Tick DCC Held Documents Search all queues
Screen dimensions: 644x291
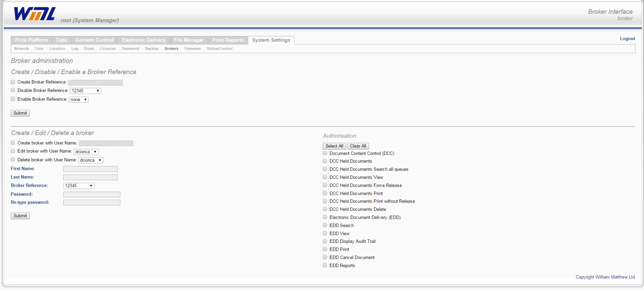pyautogui.click(x=325, y=169)
